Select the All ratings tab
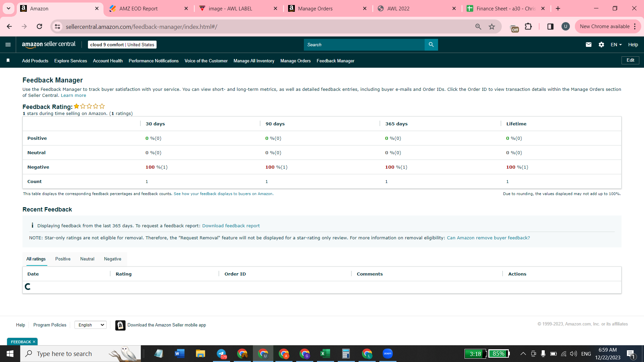This screenshot has height=362, width=644. tap(36, 259)
